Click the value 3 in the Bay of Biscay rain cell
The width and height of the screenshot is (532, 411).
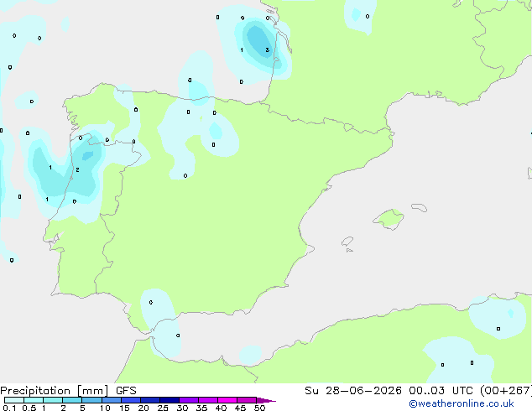point(268,50)
